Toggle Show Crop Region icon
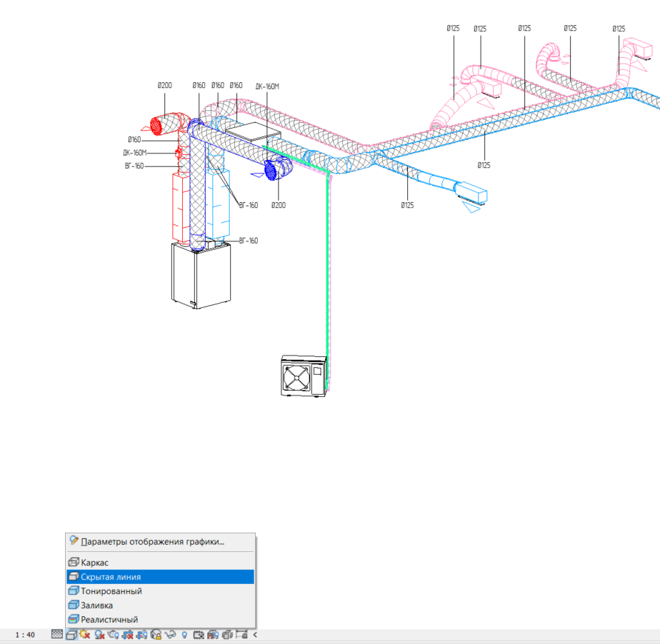This screenshot has height=644, width=660. pyautogui.click(x=141, y=635)
